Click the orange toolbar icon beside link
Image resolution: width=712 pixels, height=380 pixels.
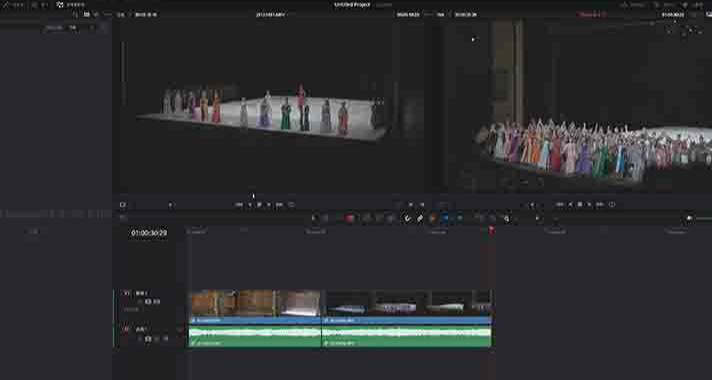433,218
